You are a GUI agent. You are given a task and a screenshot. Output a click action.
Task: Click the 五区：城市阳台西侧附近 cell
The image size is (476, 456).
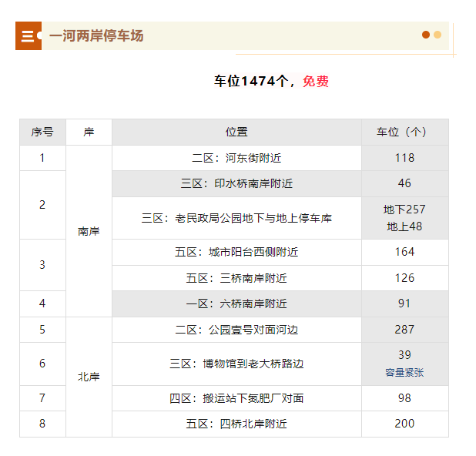[236, 252]
